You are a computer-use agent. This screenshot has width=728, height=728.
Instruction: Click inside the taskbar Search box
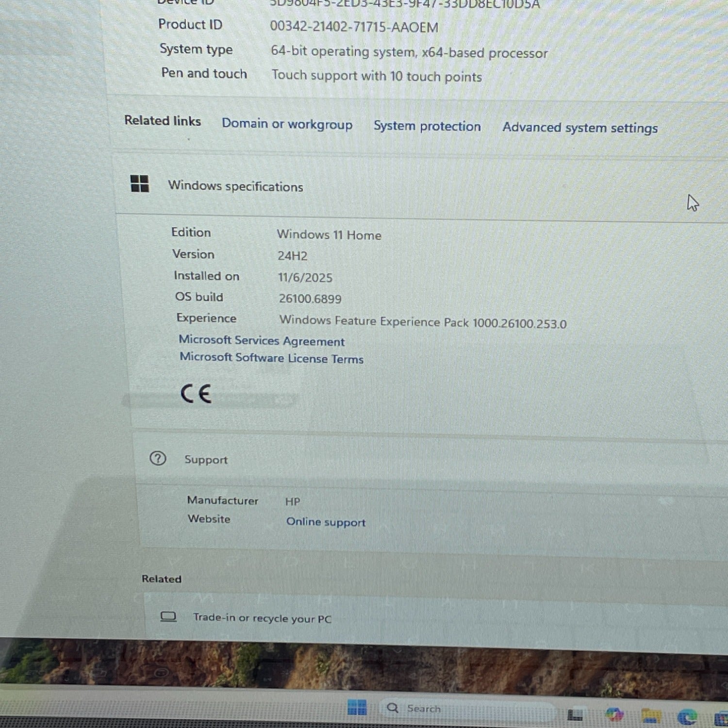[x=437, y=709]
